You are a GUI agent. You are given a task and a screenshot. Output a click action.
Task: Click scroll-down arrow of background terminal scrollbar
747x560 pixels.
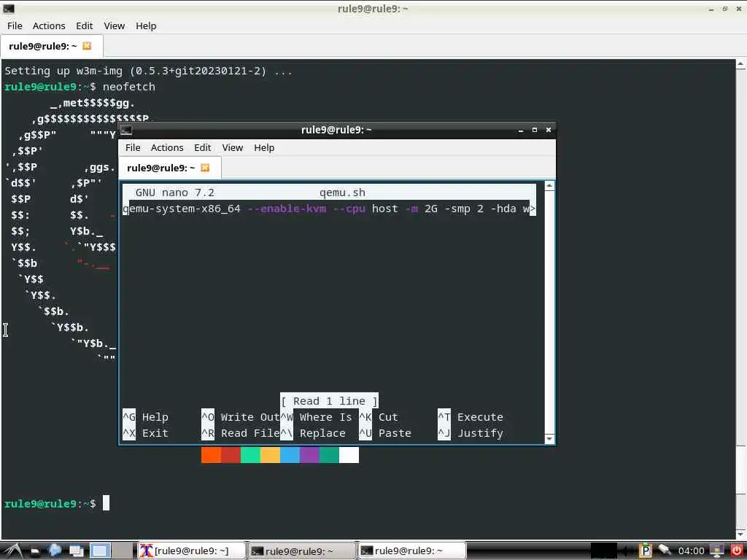click(x=741, y=534)
